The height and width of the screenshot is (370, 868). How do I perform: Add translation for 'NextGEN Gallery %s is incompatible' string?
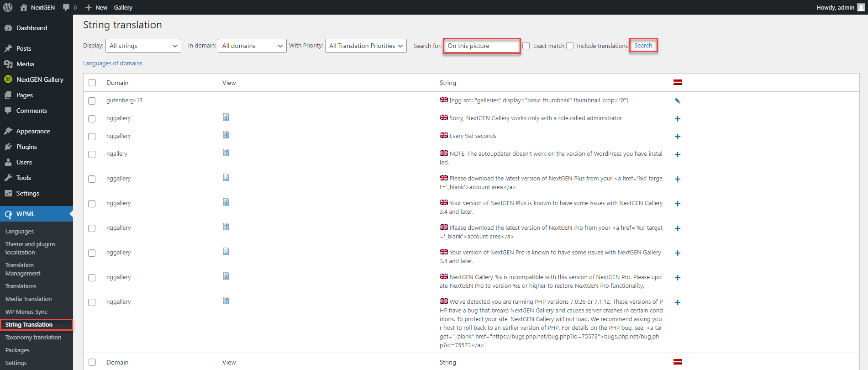click(678, 278)
